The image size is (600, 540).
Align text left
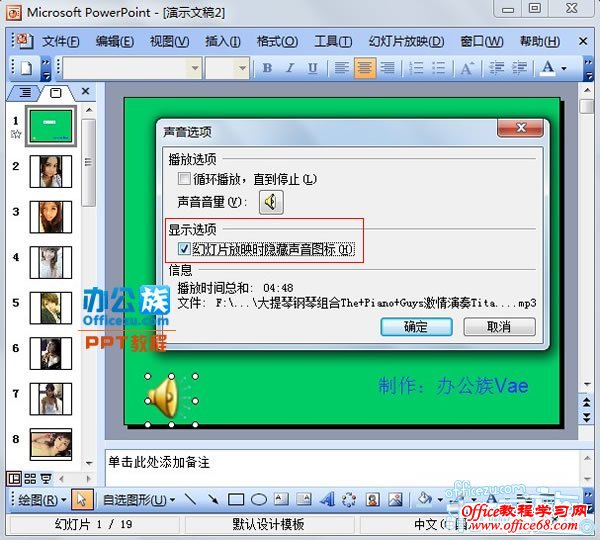pyautogui.click(x=341, y=68)
